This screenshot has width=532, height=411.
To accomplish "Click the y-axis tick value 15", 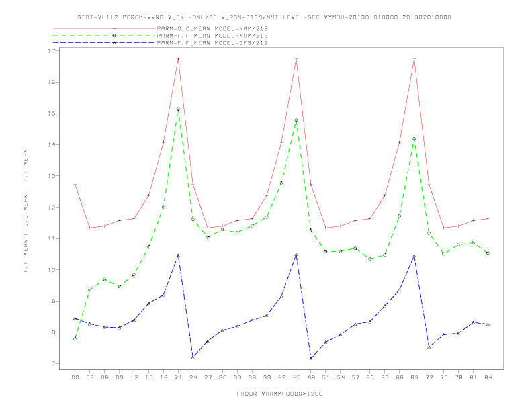I will [x=52, y=113].
